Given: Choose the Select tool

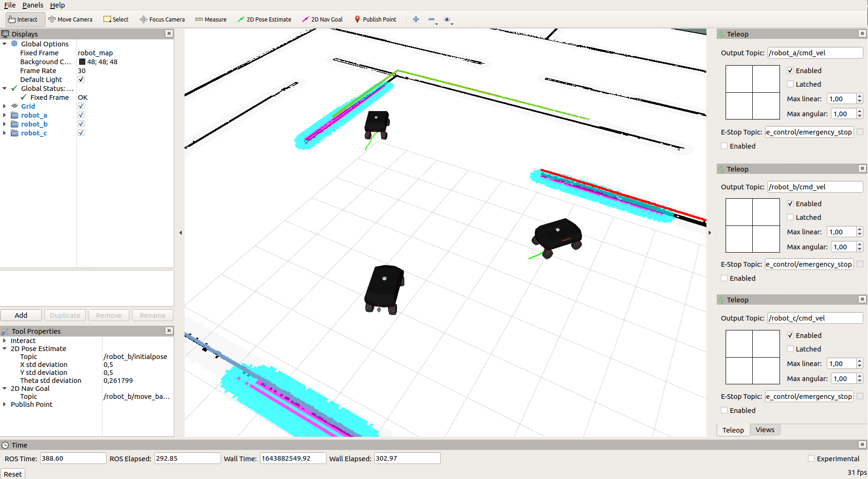Looking at the screenshot, I should click(116, 19).
